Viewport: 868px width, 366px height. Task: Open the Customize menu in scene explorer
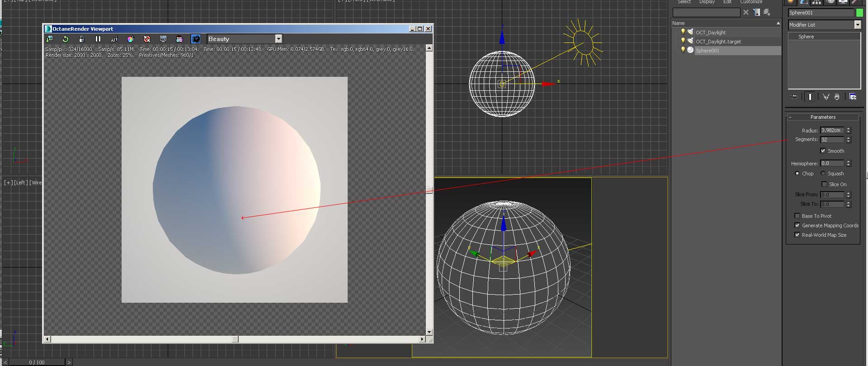coord(751,2)
